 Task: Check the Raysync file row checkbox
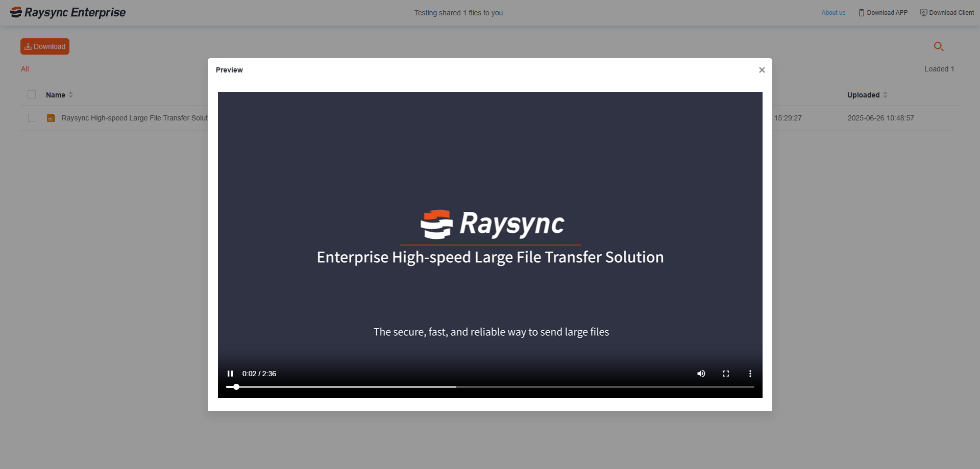(x=32, y=118)
